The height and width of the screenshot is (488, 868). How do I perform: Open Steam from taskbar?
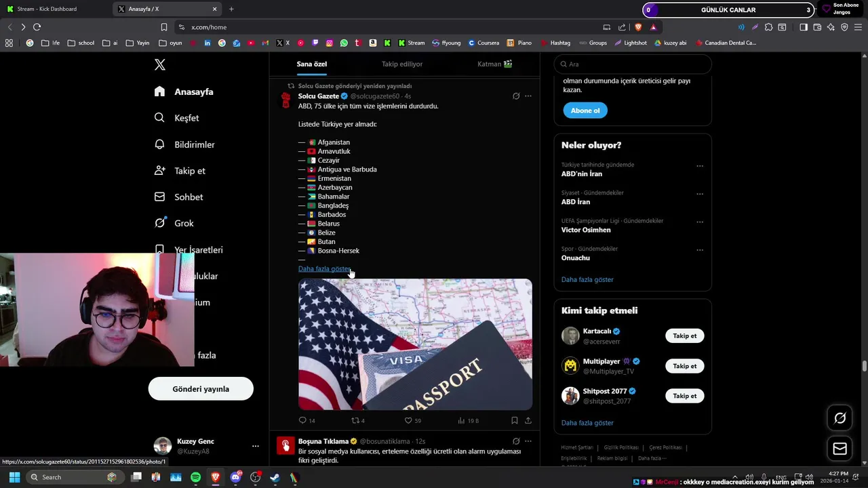[275, 477]
